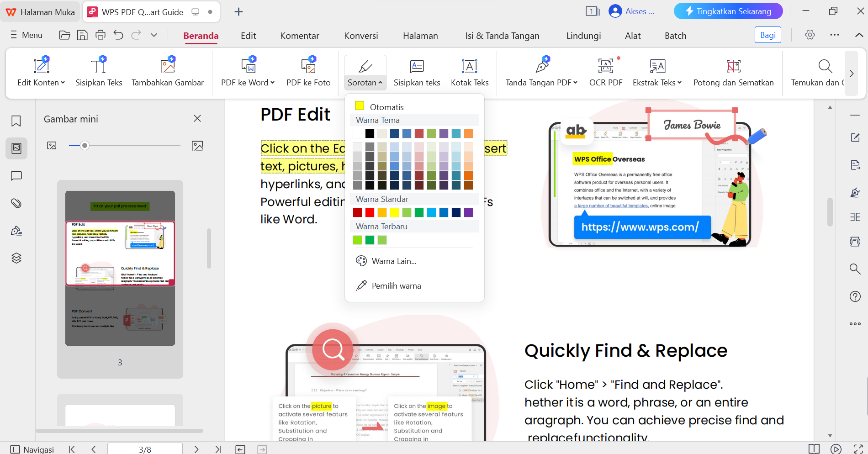Open the Isi & Tanda Tangan tab

coord(502,35)
